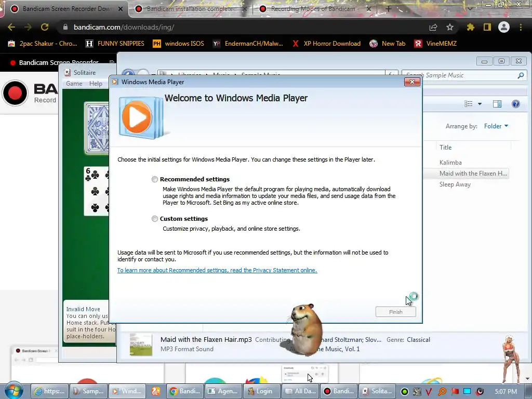
Task: Expand the view options dropdown arrow in Explorer
Action: coord(480,104)
